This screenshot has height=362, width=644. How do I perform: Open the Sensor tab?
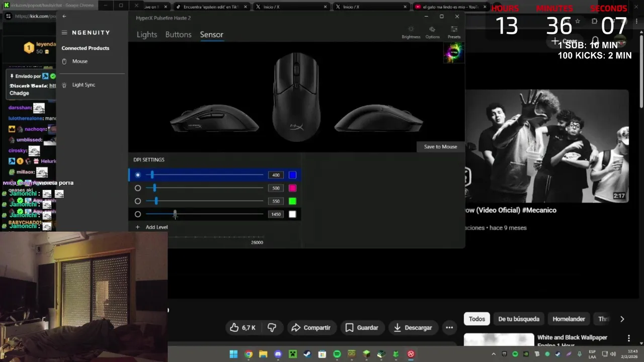pyautogui.click(x=211, y=35)
